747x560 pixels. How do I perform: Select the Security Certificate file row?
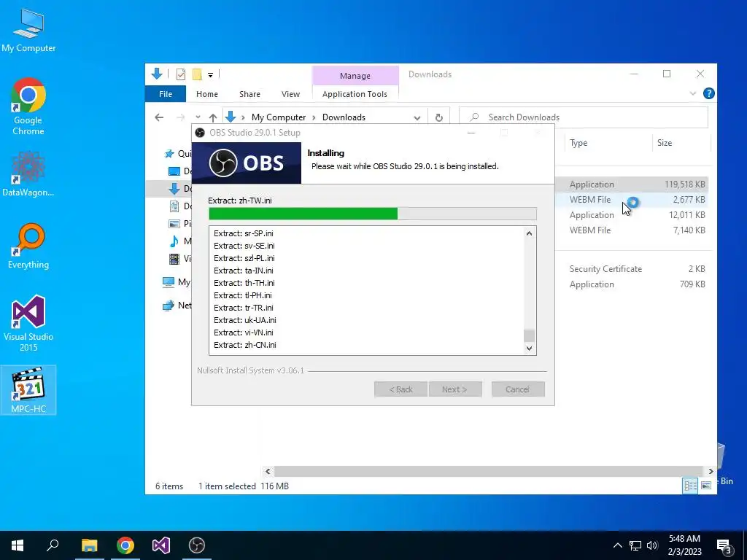(x=632, y=268)
